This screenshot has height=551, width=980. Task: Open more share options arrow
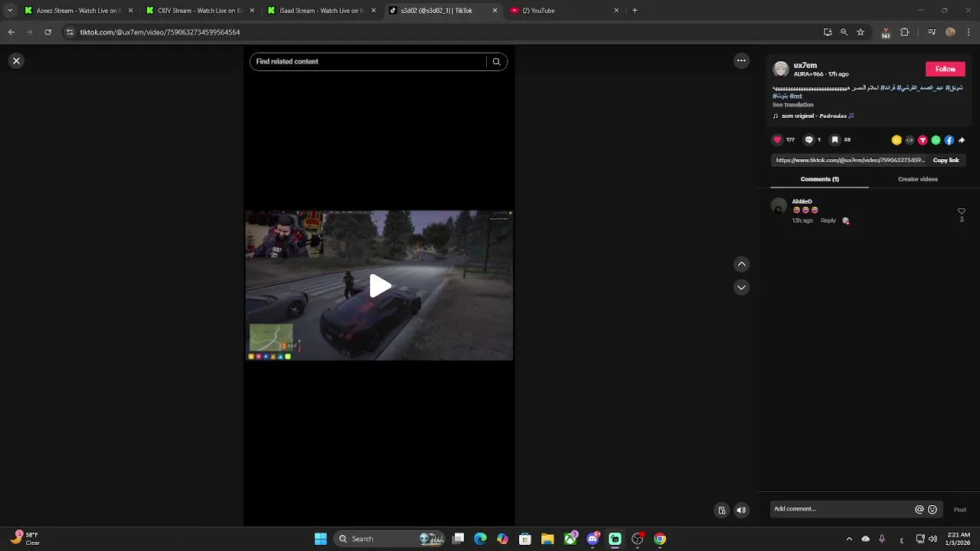[962, 140]
